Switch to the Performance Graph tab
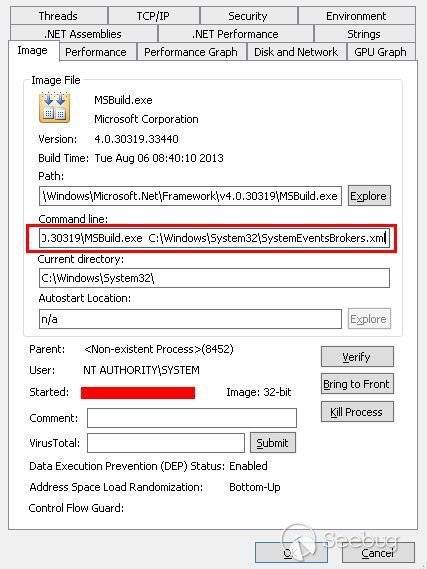This screenshot has height=569, width=427. click(x=191, y=52)
